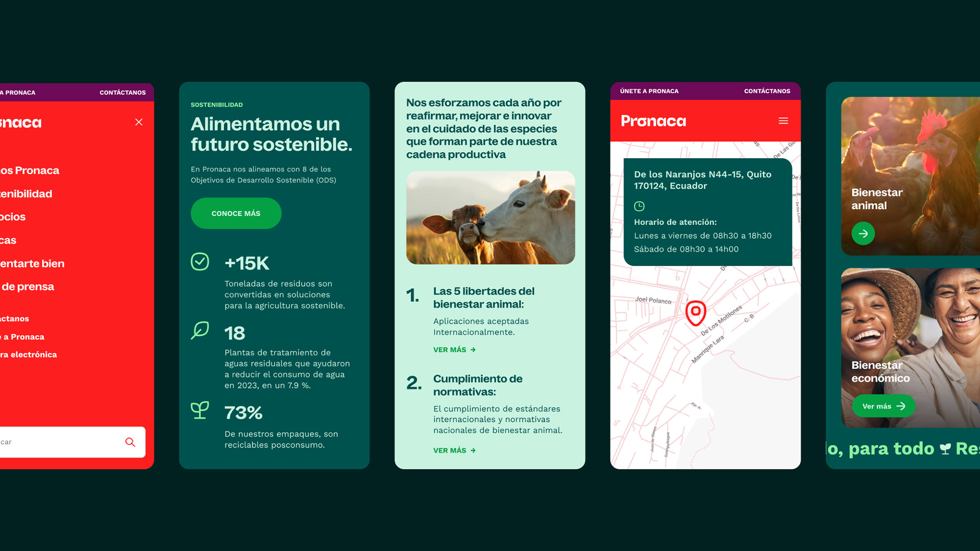Close the red navigation menu

(x=139, y=122)
